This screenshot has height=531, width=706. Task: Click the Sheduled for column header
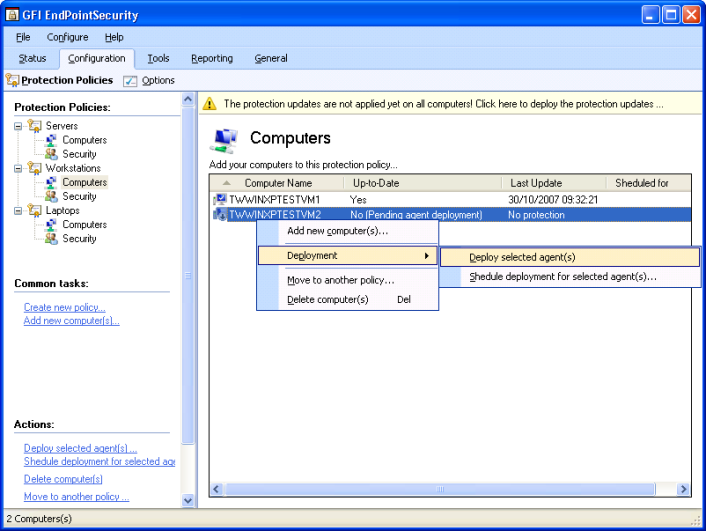(648, 183)
